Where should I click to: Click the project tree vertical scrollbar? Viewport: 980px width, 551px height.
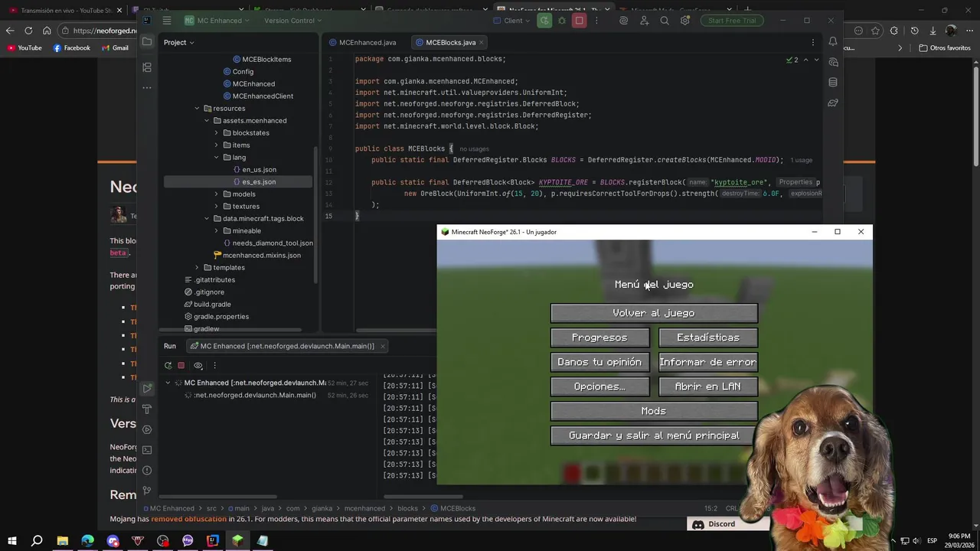click(315, 214)
